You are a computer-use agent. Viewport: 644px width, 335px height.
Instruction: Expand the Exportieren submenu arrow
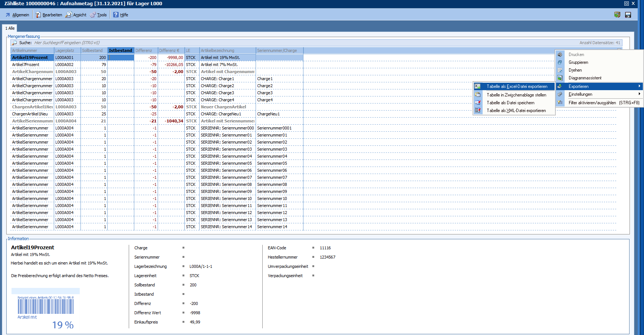click(x=639, y=86)
